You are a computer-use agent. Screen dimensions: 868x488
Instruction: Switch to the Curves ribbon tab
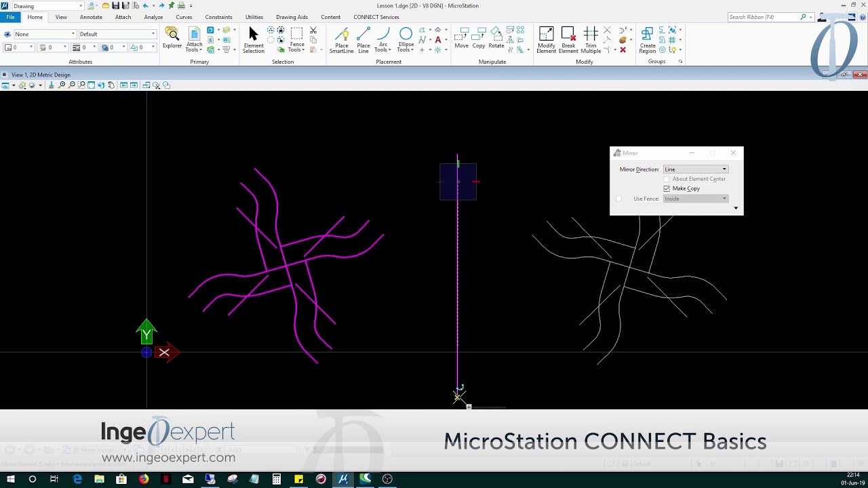click(184, 17)
